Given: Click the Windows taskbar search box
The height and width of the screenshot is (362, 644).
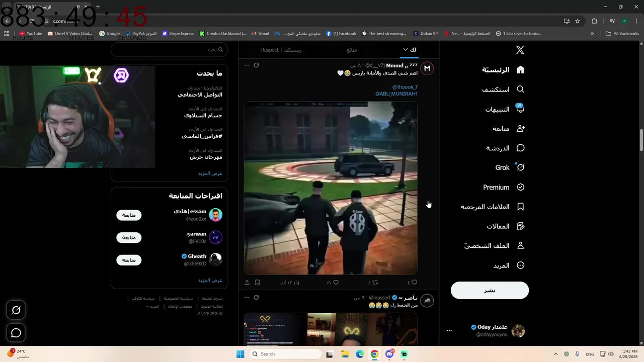Looking at the screenshot, I should (285, 354).
